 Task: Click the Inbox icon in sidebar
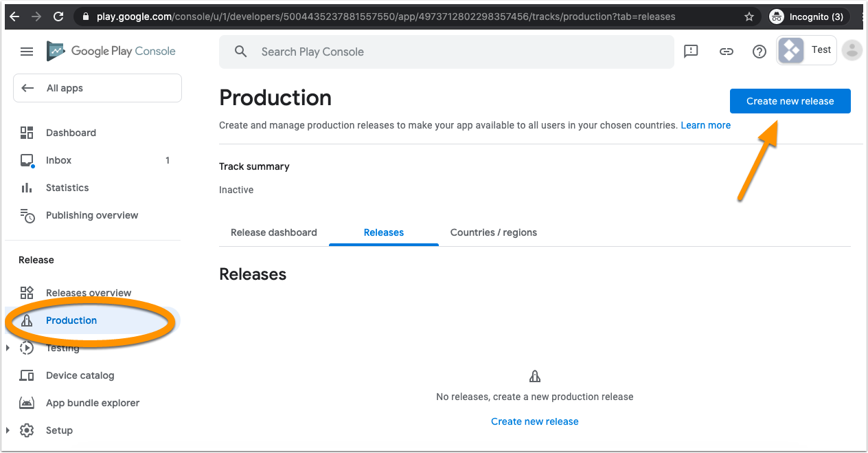[x=27, y=160]
